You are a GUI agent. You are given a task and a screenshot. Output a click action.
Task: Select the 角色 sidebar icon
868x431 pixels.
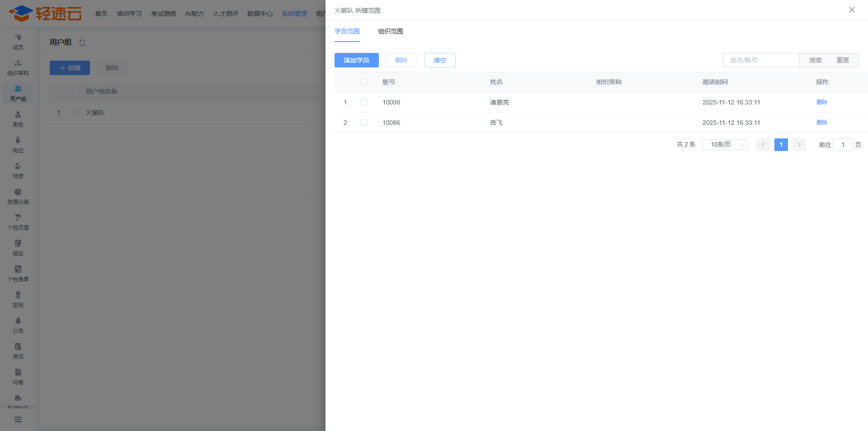tap(18, 115)
